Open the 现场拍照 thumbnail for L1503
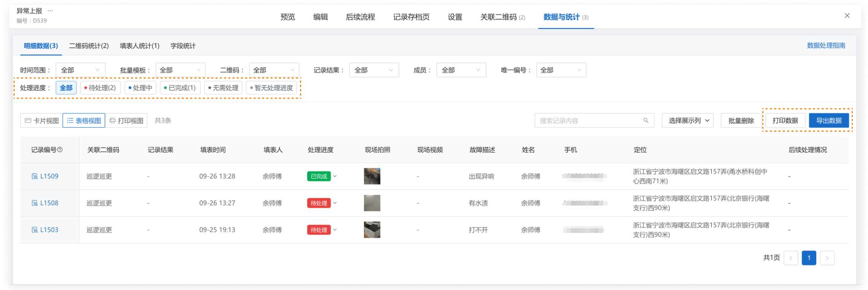Screen dimensions: 868x290 [x=372, y=230]
